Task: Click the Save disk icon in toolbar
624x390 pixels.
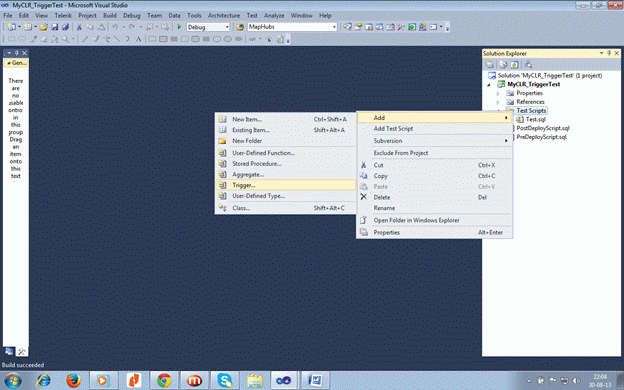Action: pos(55,27)
